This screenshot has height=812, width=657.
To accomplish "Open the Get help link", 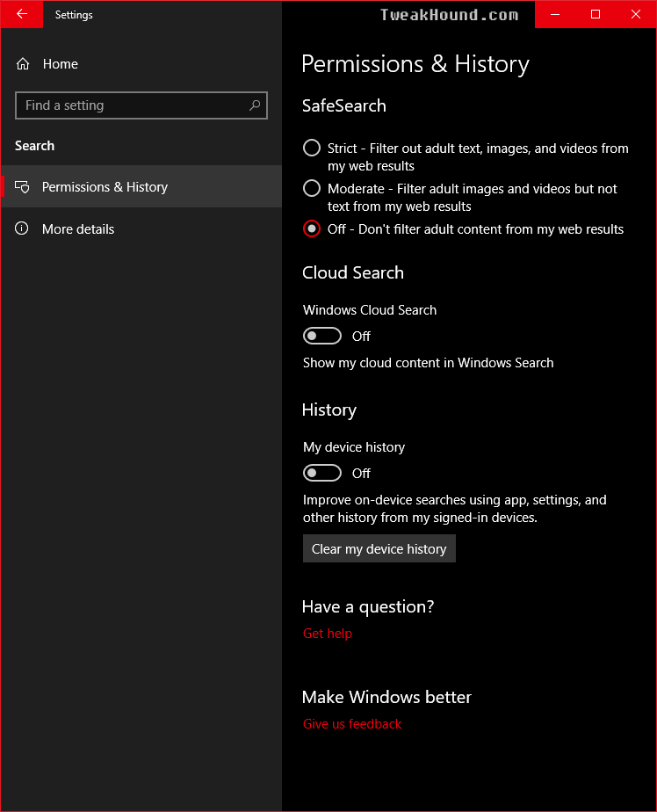I will point(328,634).
